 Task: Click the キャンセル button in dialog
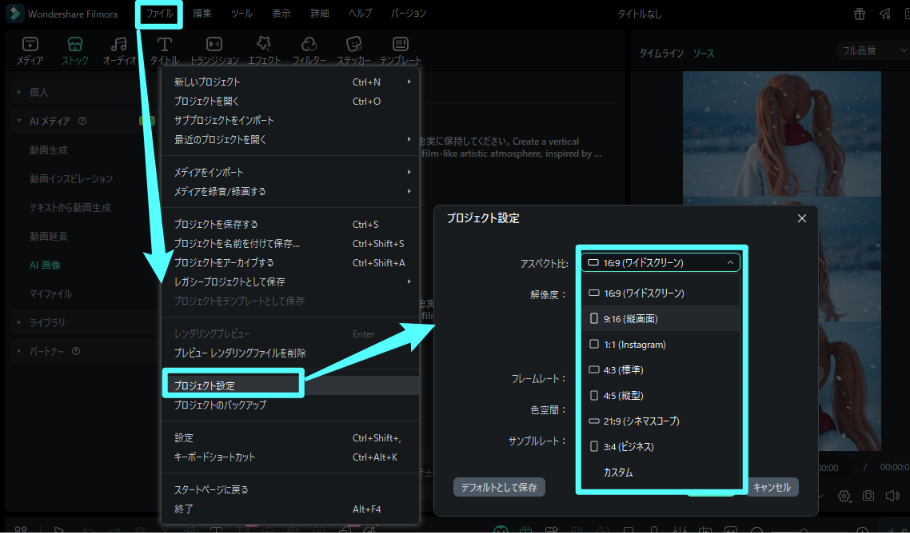click(x=772, y=487)
